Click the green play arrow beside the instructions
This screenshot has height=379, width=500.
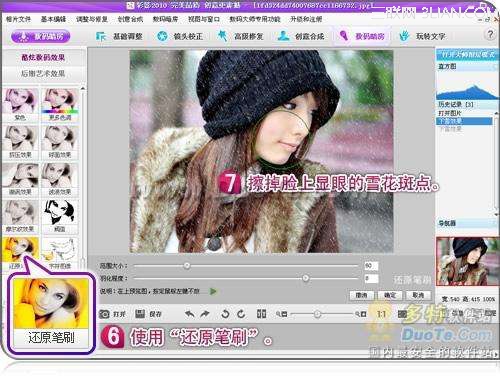[x=213, y=291]
